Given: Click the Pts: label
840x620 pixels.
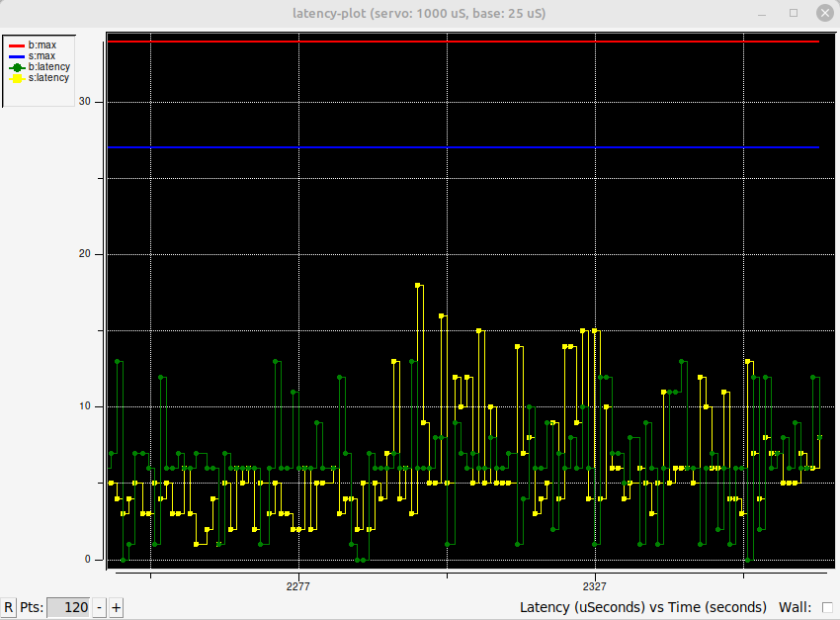Looking at the screenshot, I should pos(32,608).
